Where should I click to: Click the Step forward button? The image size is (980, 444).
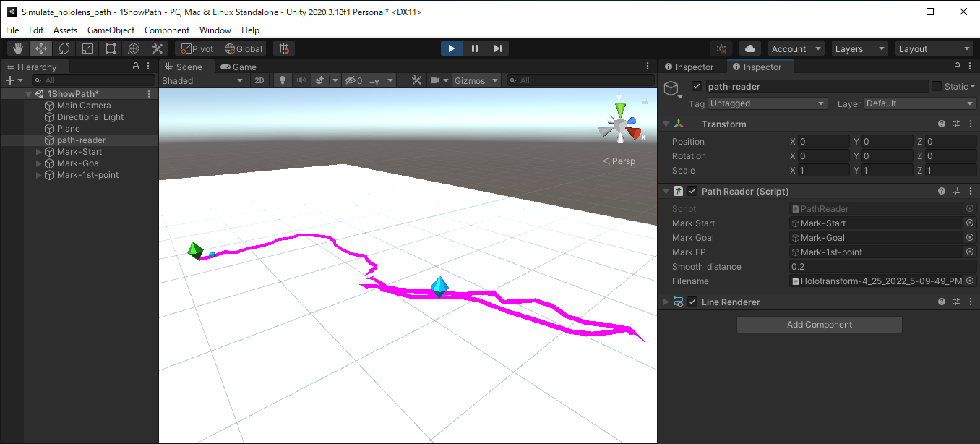click(497, 48)
